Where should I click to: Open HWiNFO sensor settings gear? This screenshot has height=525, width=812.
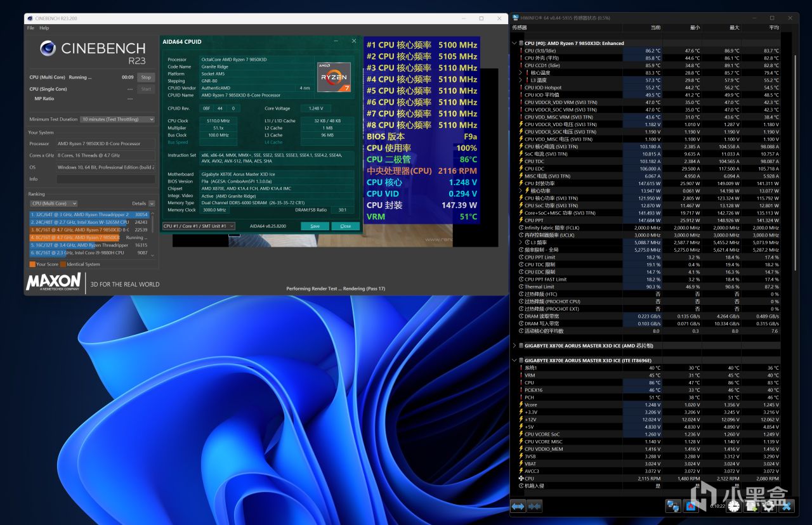tap(768, 506)
